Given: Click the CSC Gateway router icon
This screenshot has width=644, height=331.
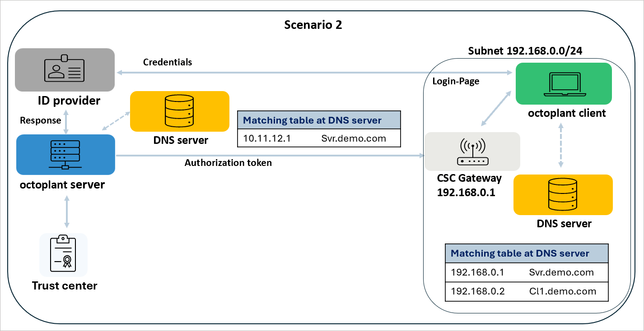Looking at the screenshot, I should 472,152.
